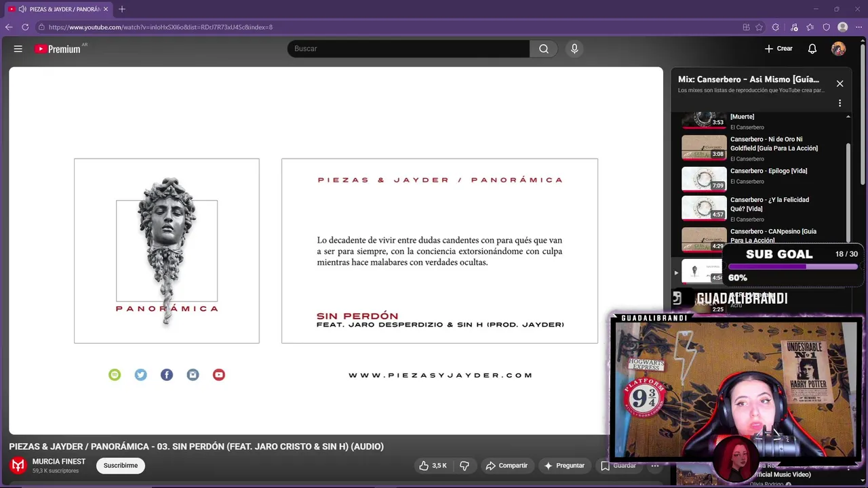Open more video actions (three dots)
The width and height of the screenshot is (868, 488).
654,466
